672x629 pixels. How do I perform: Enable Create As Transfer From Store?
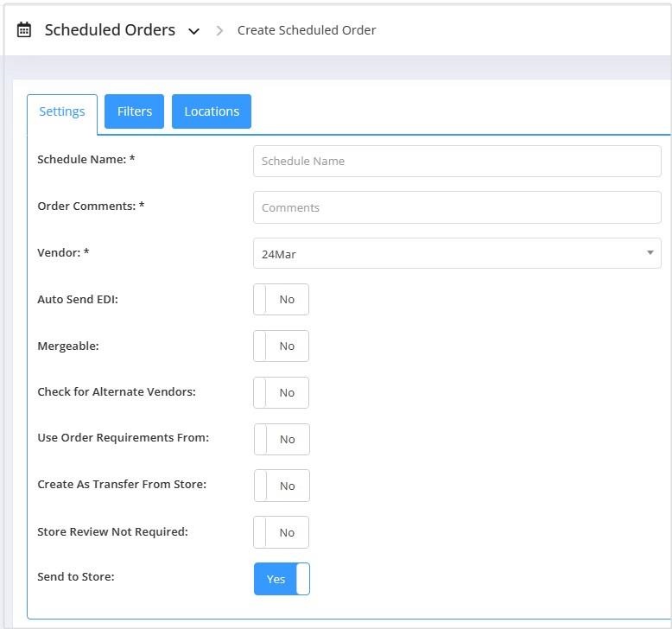pyautogui.click(x=282, y=486)
